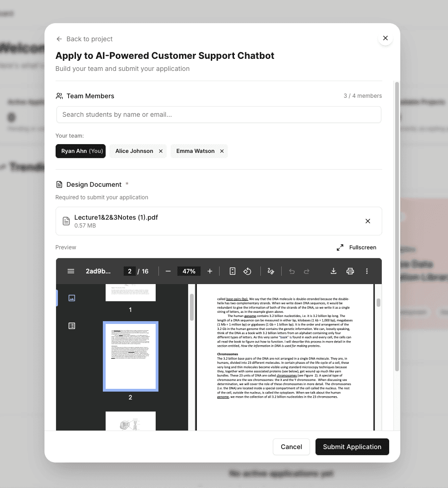The width and height of the screenshot is (448, 488).
Task: Show page thumbnails in PDF sidebar
Action: (x=72, y=298)
